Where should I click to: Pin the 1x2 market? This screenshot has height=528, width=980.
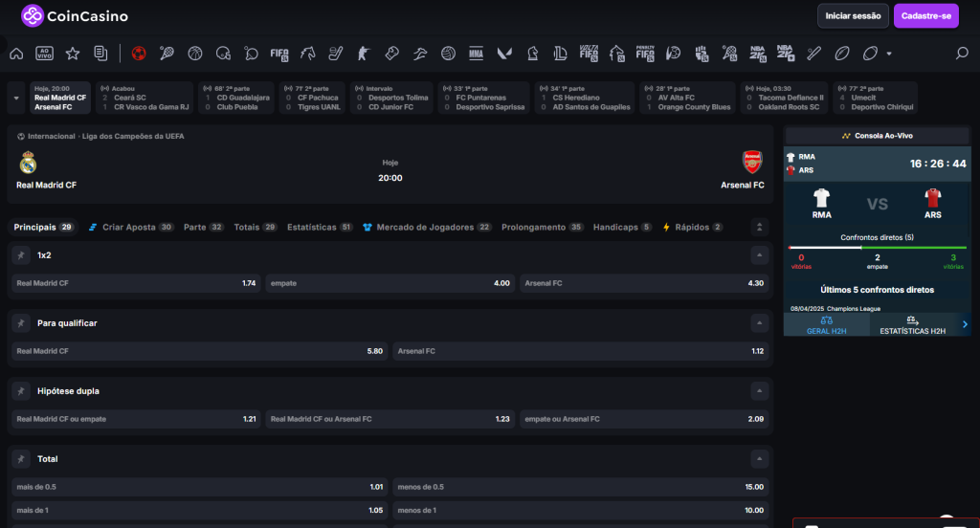(x=21, y=255)
